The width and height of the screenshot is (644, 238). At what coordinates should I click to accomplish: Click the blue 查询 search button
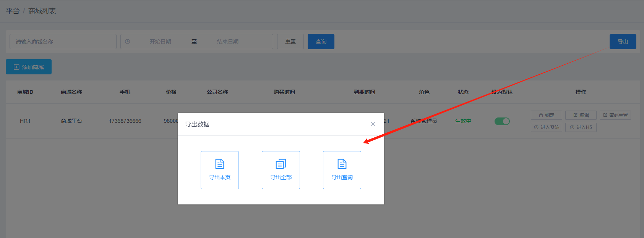click(321, 42)
